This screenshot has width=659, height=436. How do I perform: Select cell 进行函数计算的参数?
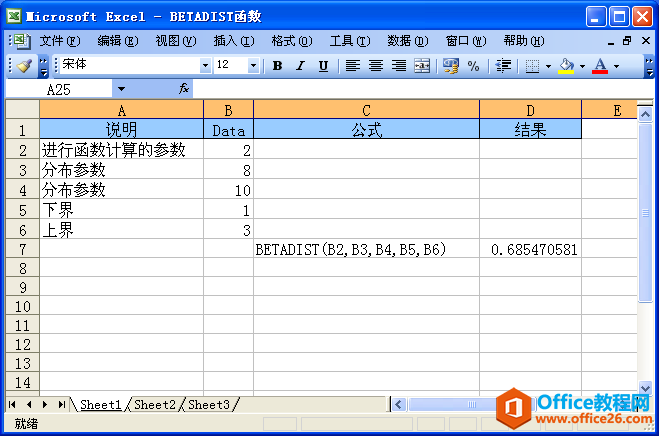121,149
